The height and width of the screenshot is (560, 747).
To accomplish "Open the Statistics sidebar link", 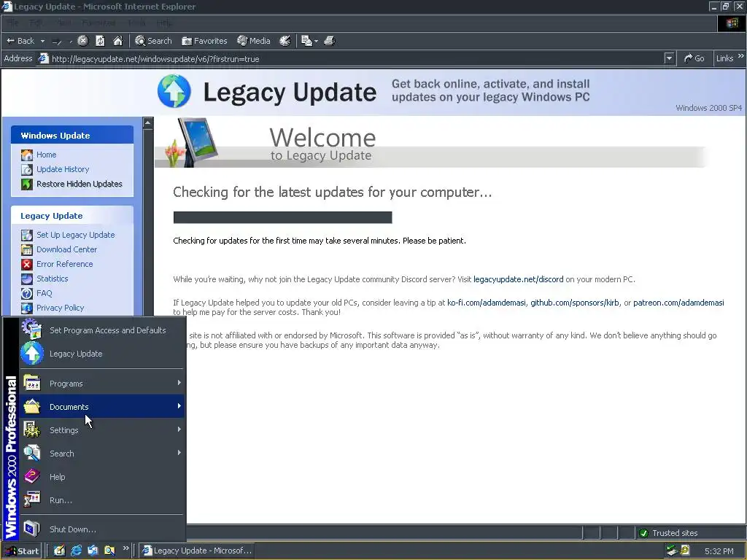I will point(52,279).
